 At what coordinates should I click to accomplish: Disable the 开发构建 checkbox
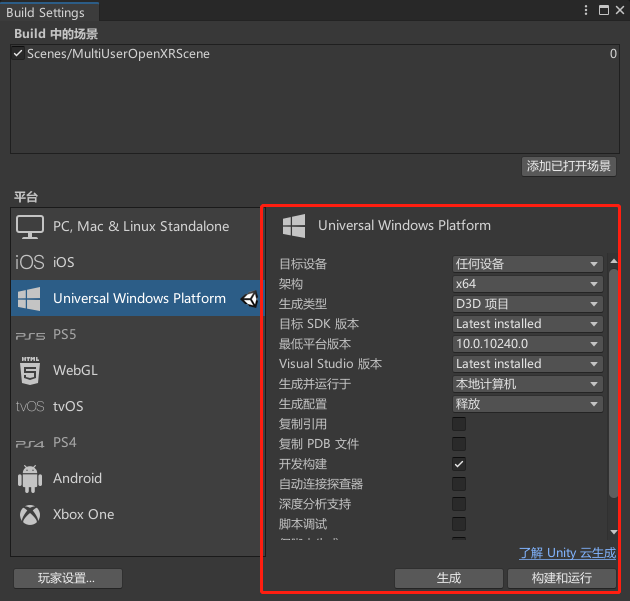(459, 464)
